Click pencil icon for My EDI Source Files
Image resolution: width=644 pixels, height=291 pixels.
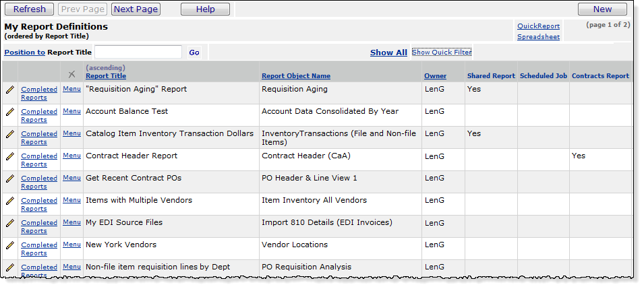point(9,223)
